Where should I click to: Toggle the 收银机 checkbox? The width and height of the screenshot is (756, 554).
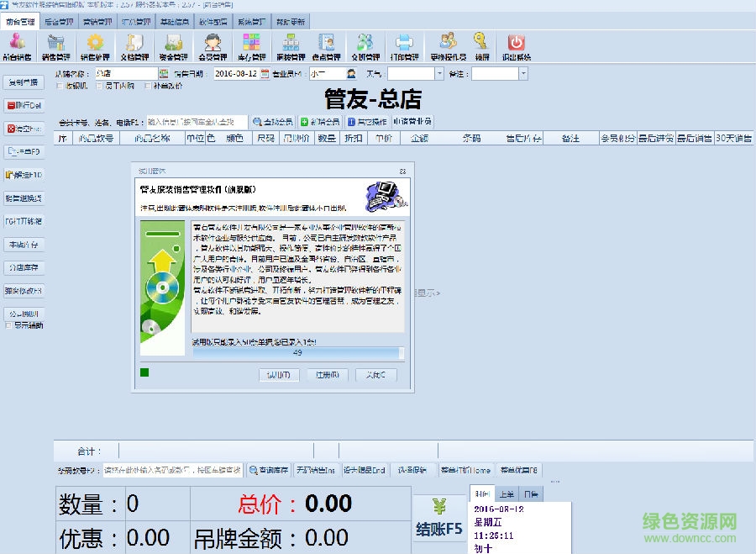click(60, 86)
